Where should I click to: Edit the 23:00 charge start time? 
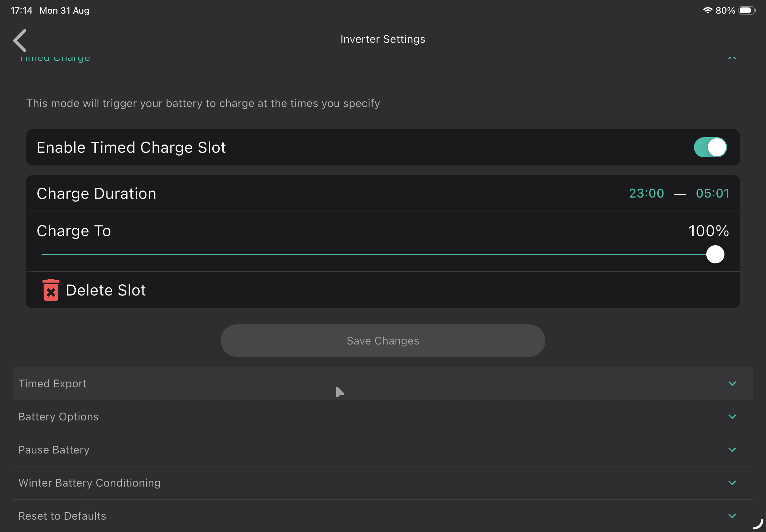pyautogui.click(x=646, y=193)
